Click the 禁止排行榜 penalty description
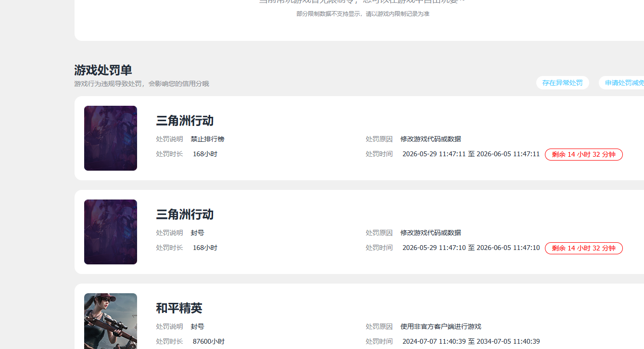The height and width of the screenshot is (349, 644). coord(207,139)
